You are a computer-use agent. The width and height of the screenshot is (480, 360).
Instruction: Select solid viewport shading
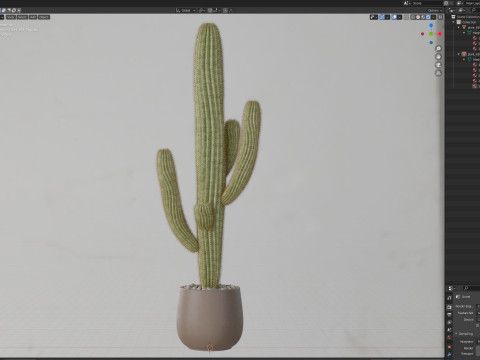coord(418,17)
